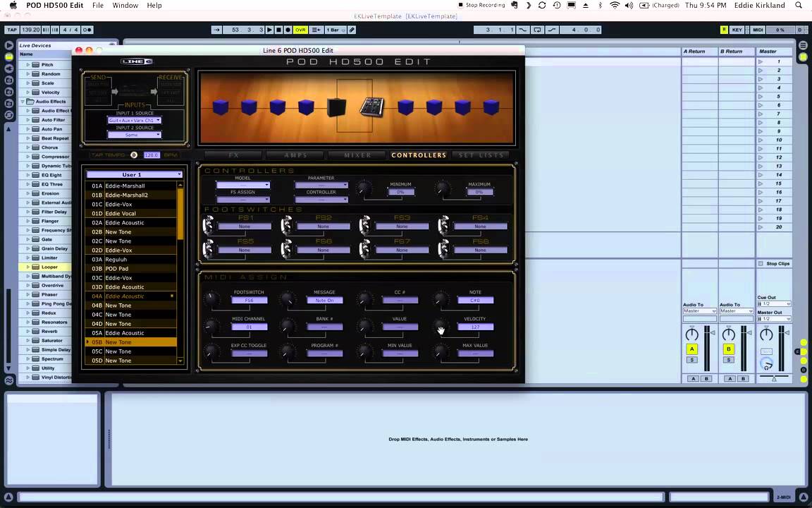Expand the Looper device entry

tap(28, 267)
